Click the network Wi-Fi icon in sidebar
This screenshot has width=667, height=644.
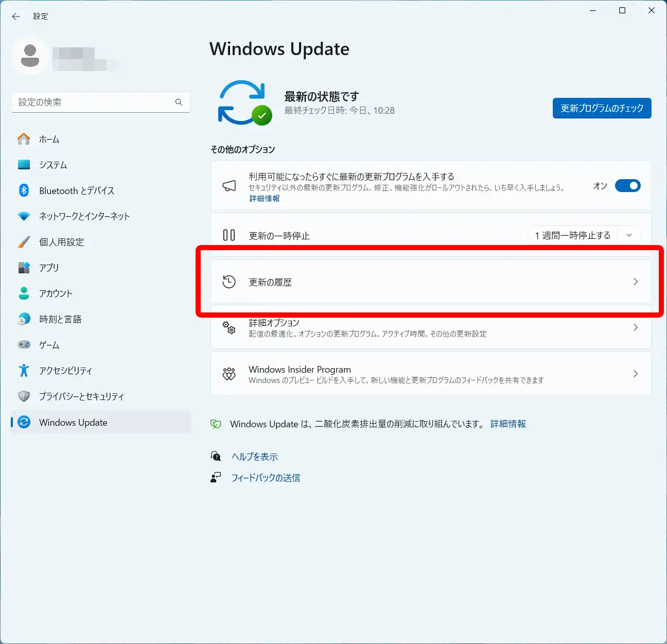[24, 216]
